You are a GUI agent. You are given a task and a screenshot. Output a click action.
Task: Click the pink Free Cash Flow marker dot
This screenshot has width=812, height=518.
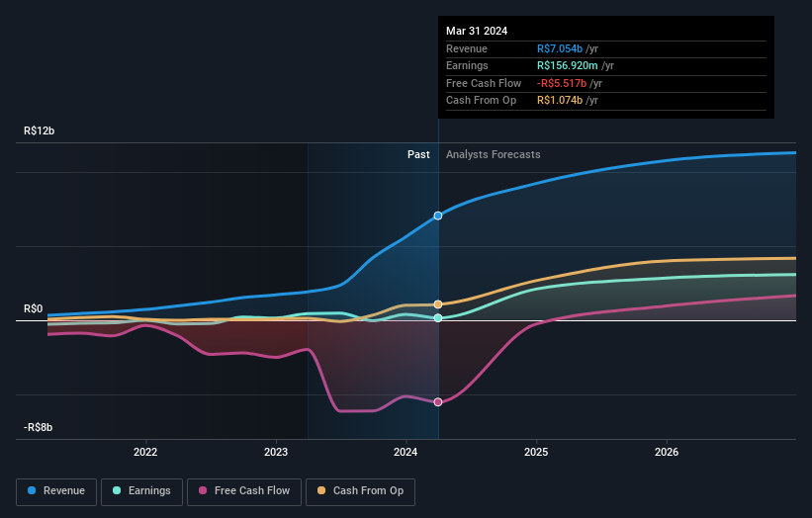[x=438, y=402]
